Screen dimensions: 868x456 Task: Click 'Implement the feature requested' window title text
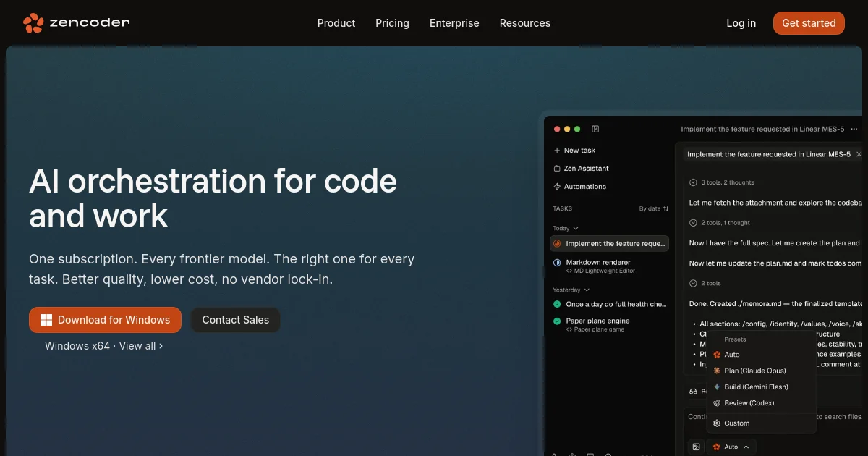(762, 129)
